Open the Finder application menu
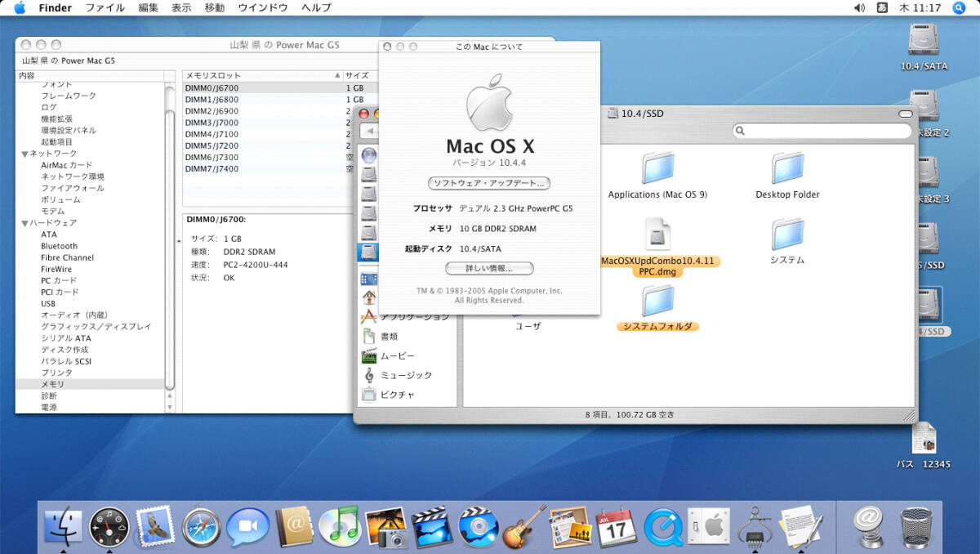The height and width of the screenshot is (554, 980). [56, 7]
